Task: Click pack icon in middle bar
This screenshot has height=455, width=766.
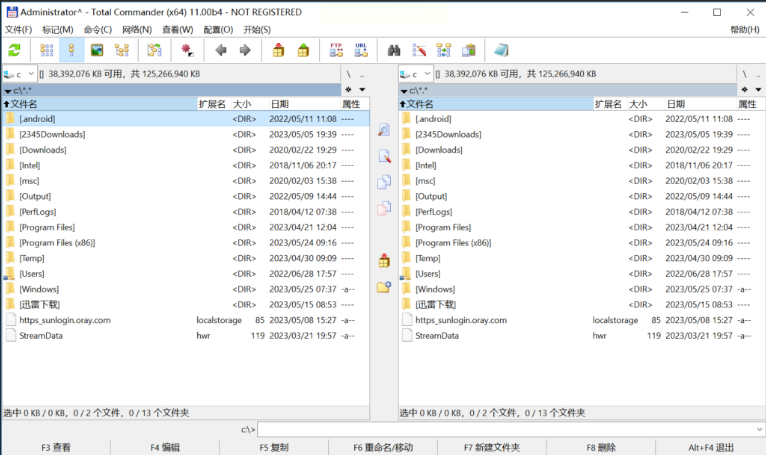Action: 384,260
